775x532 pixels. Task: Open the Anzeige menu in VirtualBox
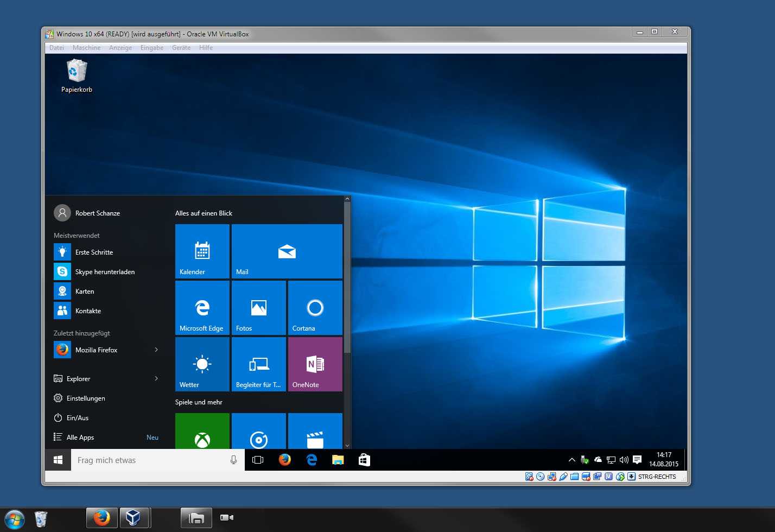(120, 48)
